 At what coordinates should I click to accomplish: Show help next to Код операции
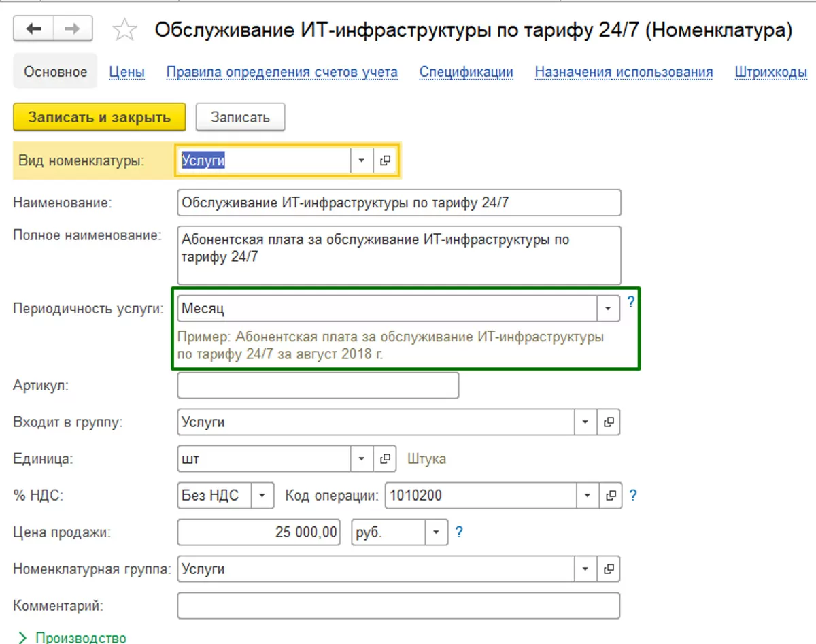[633, 496]
